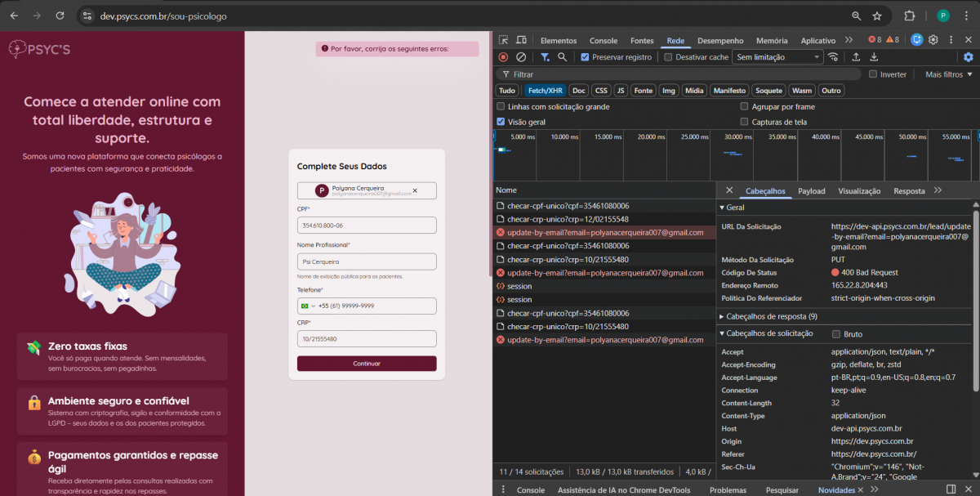The height and width of the screenshot is (496, 980).
Task: Click the import HAR file upload icon
Action: [856, 57]
